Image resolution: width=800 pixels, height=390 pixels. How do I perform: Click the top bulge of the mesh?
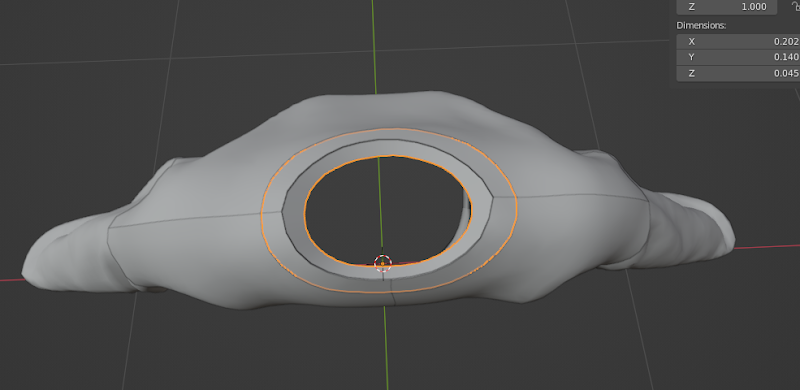(x=388, y=110)
